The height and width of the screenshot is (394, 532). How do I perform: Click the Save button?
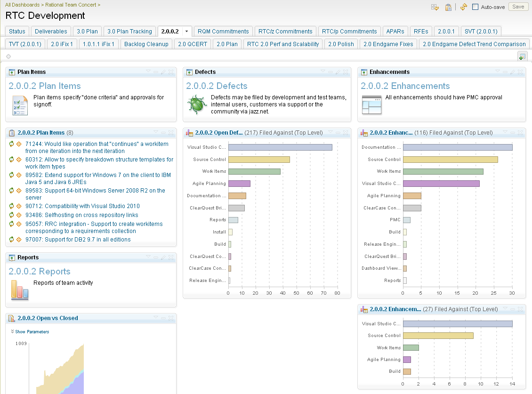518,7
